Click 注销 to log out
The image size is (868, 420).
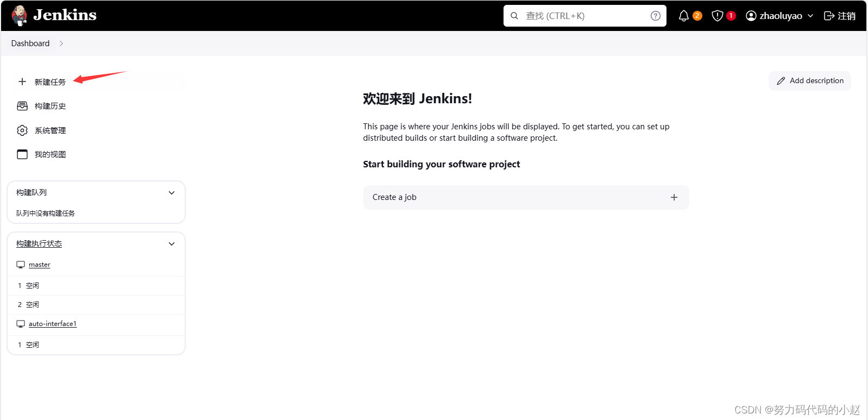pos(846,16)
